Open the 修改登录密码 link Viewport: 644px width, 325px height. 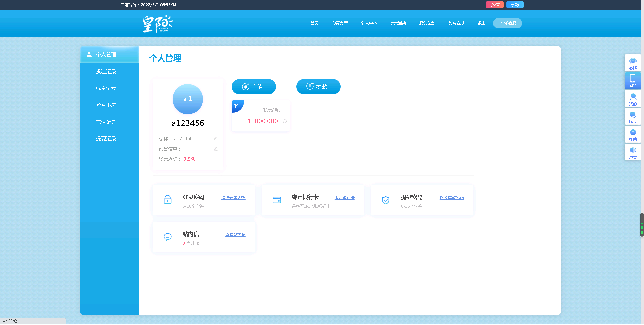coord(233,198)
